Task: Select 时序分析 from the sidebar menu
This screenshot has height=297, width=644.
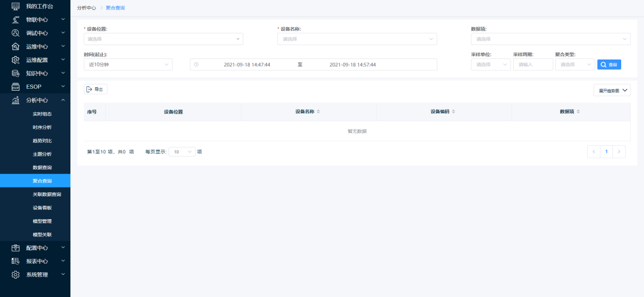Action: click(x=42, y=127)
